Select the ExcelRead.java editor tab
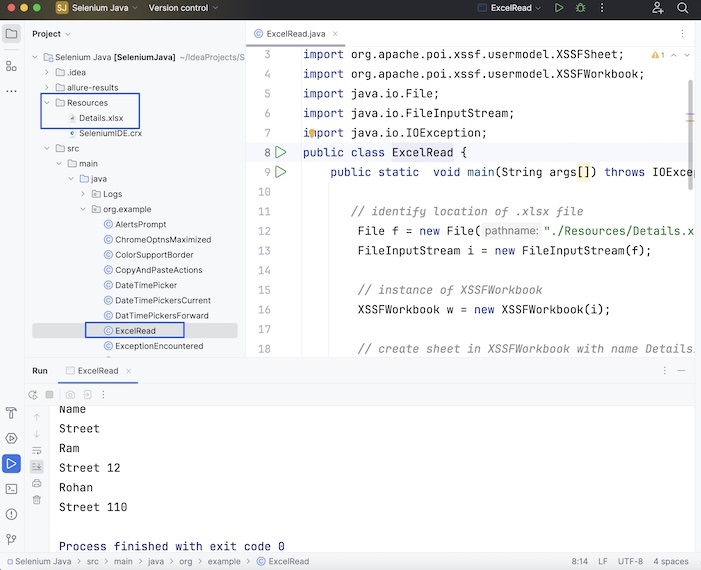This screenshot has height=570, width=701. click(295, 33)
